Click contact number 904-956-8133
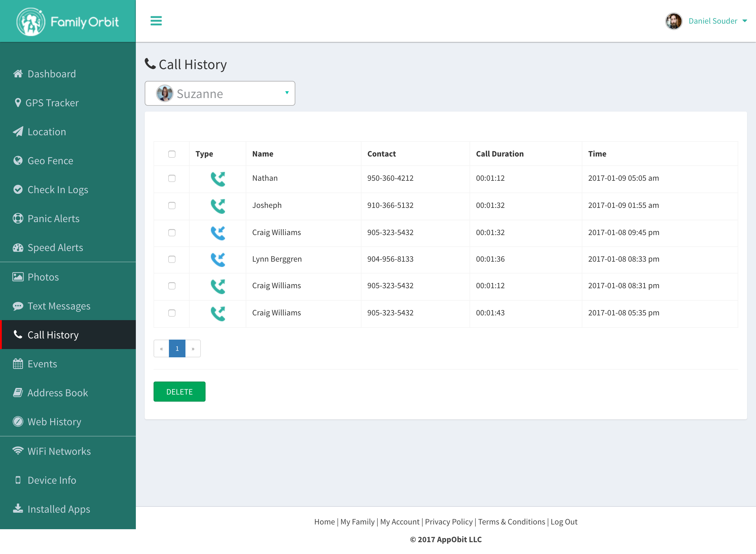The height and width of the screenshot is (554, 756). (390, 259)
